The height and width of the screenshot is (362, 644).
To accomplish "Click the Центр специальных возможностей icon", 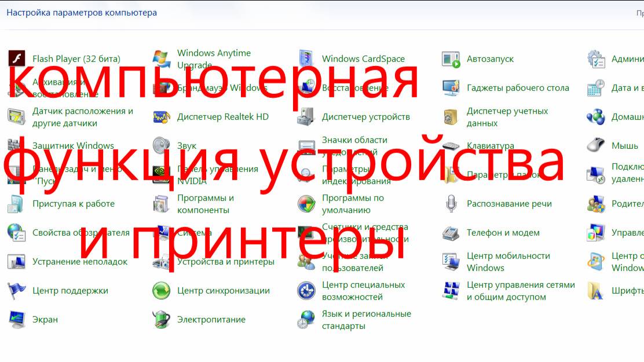I will pos(306,291).
